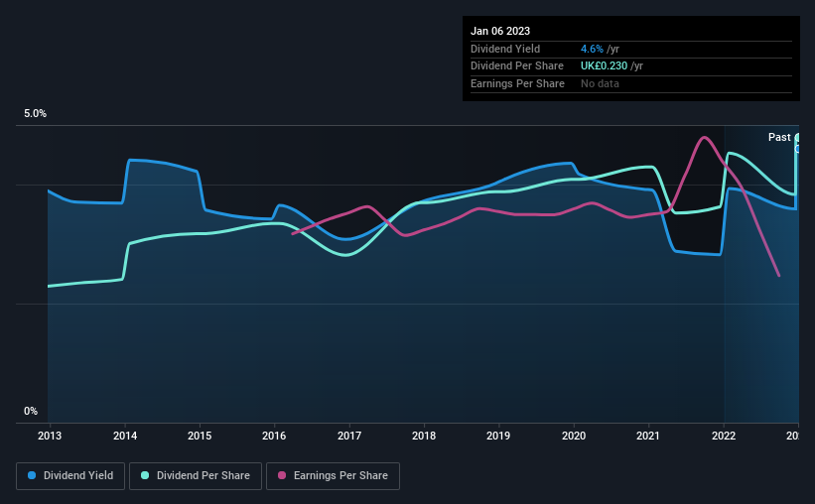Toggle the Earnings Per Share legend button

333,476
